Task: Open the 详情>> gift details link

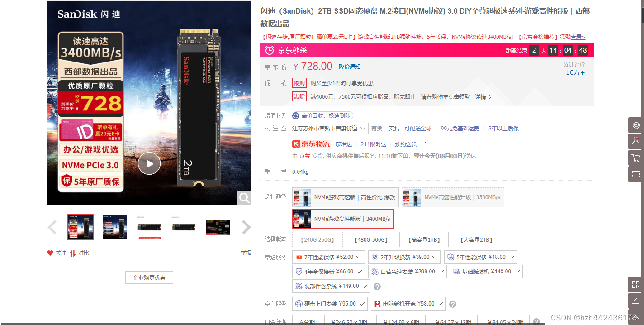Action: pyautogui.click(x=483, y=97)
